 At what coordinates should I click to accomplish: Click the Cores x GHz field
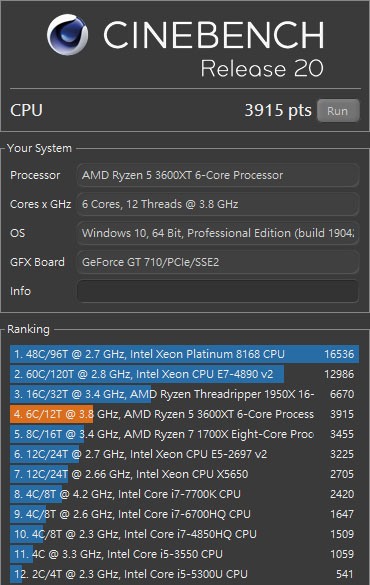pos(218,204)
